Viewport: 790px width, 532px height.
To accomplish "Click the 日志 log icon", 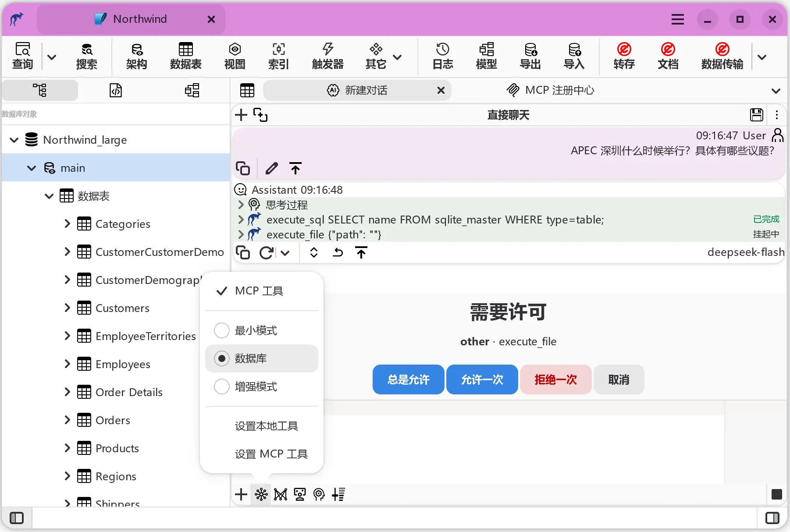I will point(442,56).
